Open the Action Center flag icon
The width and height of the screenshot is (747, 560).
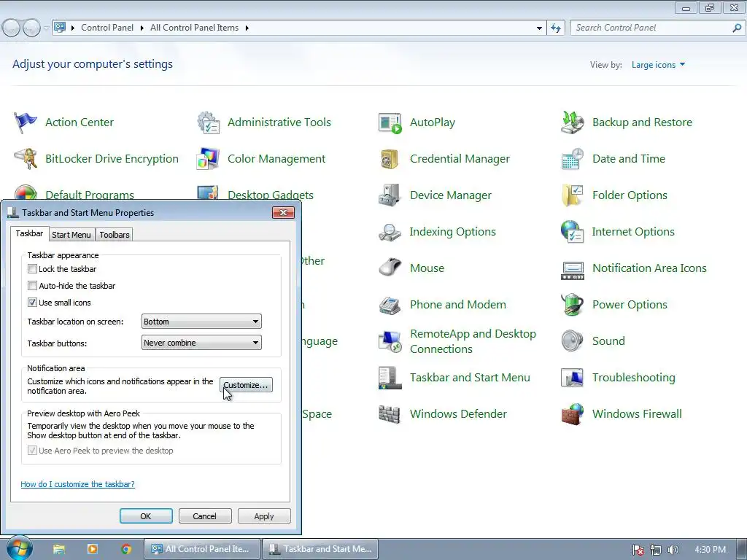click(26, 122)
